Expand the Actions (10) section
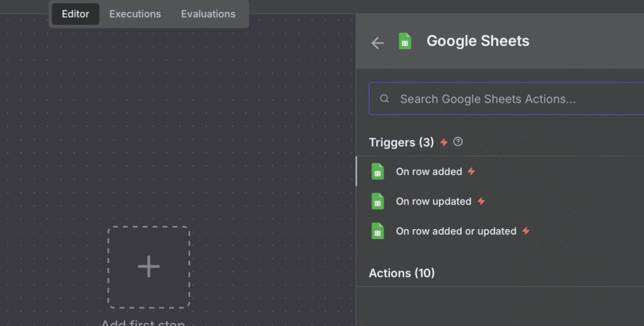 (x=402, y=273)
